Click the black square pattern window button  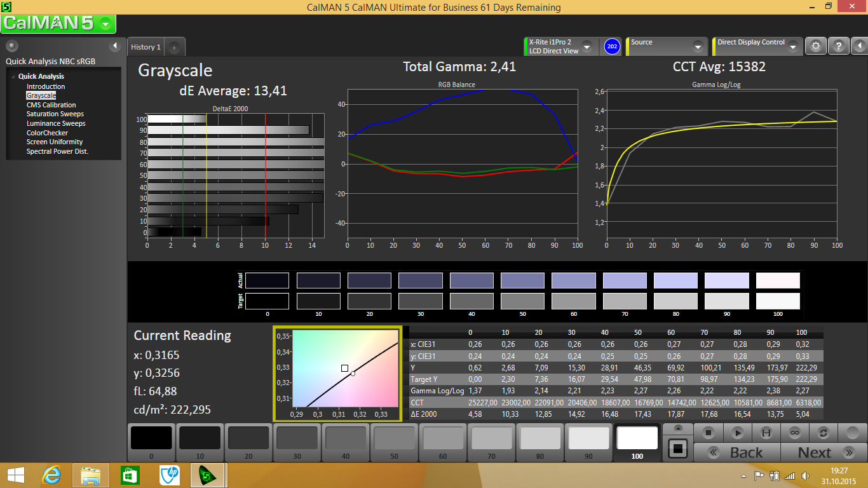coord(678,449)
